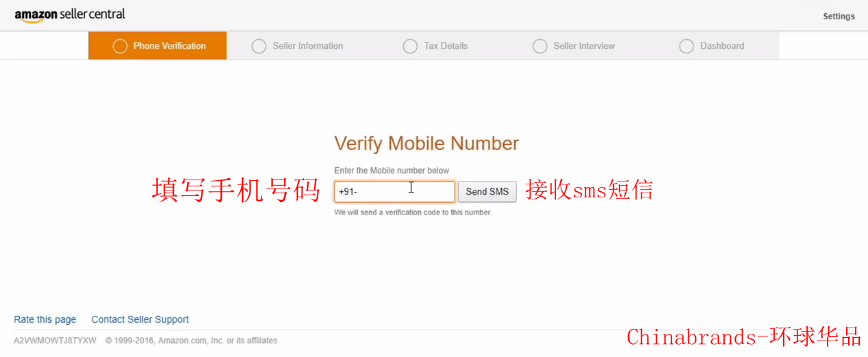Click the Send SMS button
This screenshot has width=868, height=357.
pyautogui.click(x=487, y=192)
